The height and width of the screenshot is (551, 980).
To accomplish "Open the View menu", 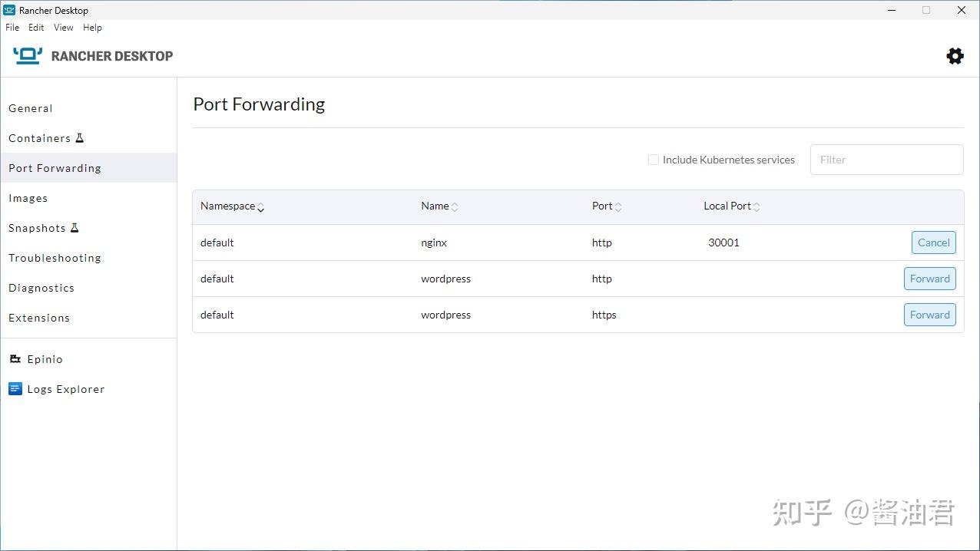I will point(63,28).
